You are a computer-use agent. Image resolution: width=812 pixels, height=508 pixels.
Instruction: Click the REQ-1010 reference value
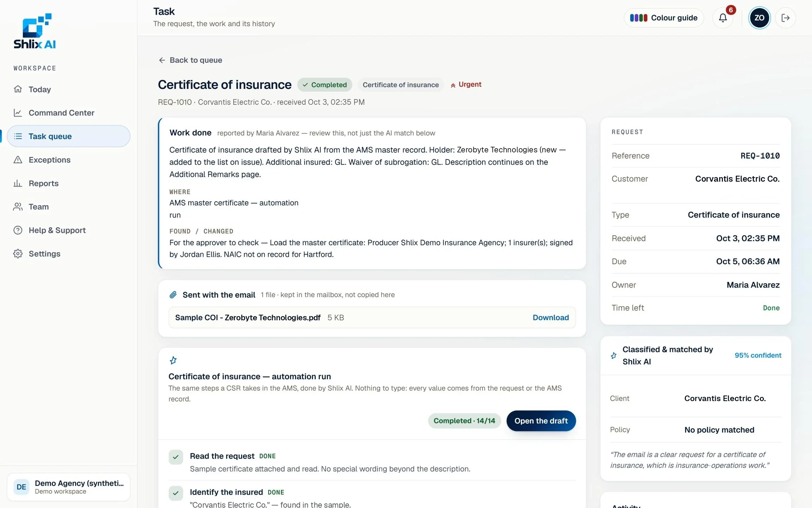[x=760, y=156]
